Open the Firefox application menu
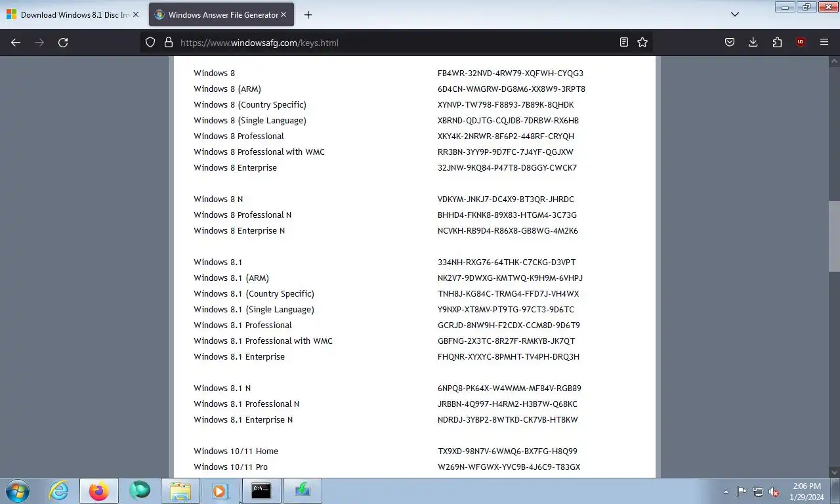This screenshot has height=504, width=840. click(x=824, y=42)
